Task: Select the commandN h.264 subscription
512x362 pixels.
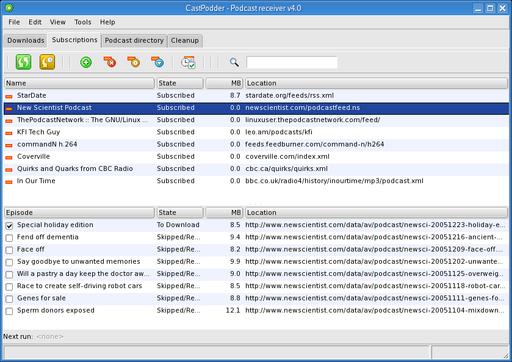Action: [x=256, y=145]
